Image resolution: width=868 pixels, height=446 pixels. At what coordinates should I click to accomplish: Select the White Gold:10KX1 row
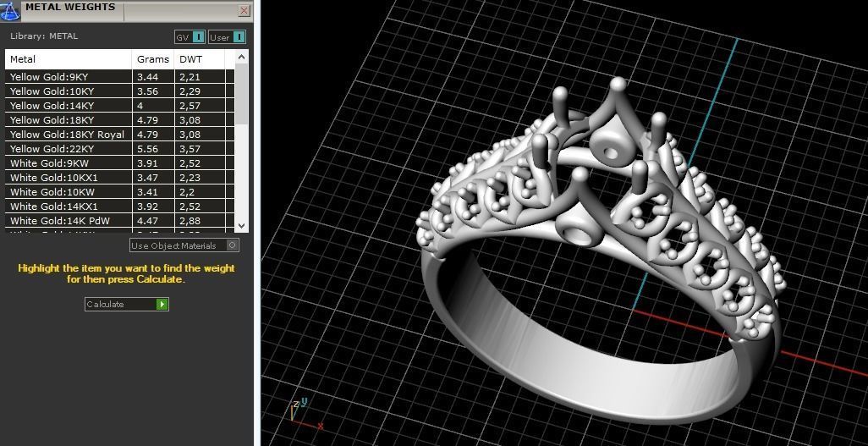119,177
